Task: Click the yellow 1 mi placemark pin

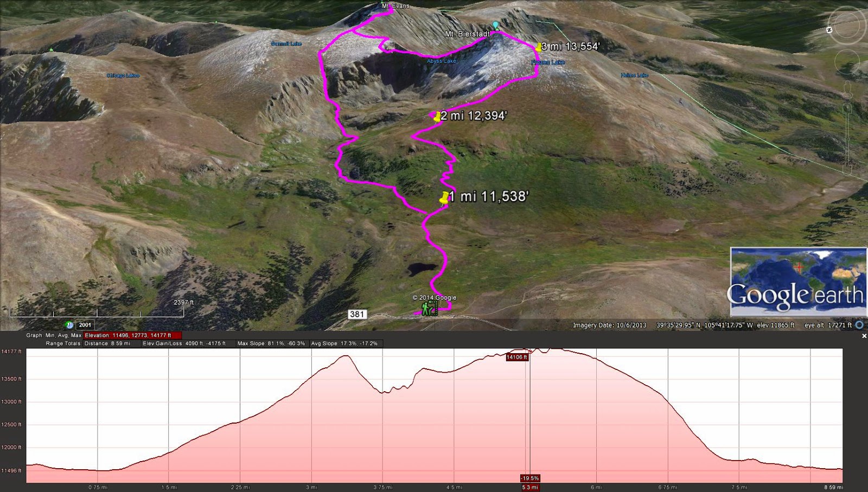Action: point(444,199)
